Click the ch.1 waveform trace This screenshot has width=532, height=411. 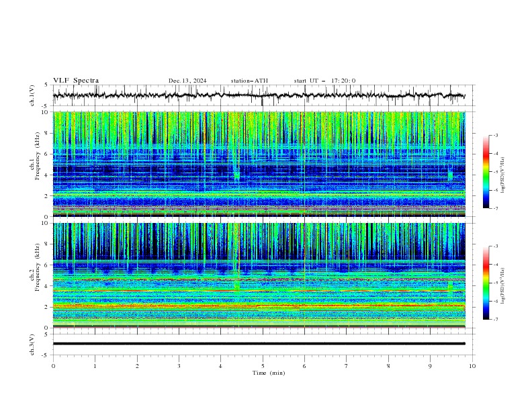[259, 95]
